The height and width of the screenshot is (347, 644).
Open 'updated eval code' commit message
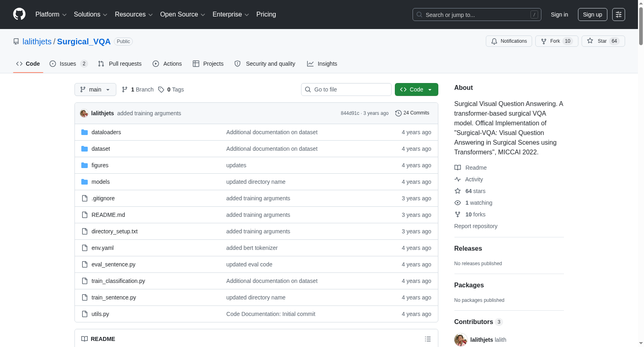pos(249,264)
